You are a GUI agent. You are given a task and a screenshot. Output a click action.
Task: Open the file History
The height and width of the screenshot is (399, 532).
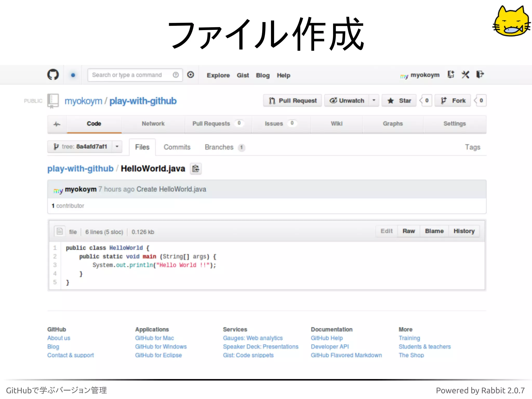click(x=464, y=231)
